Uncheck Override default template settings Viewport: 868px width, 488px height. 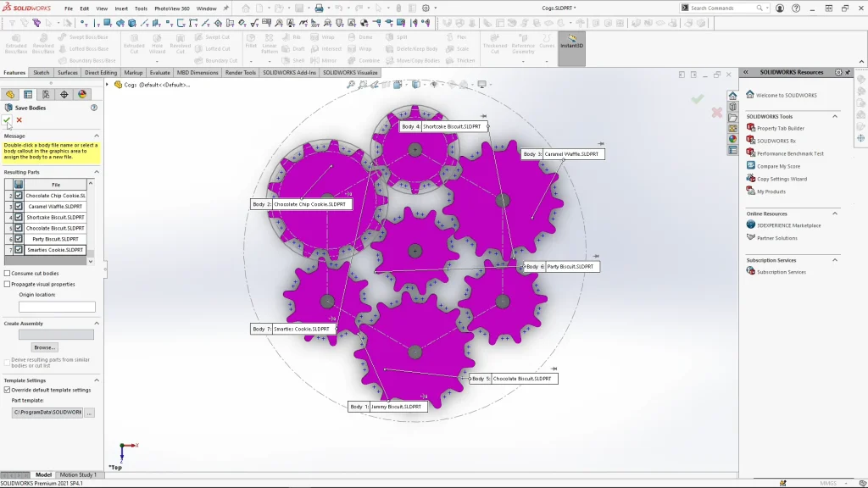(x=8, y=390)
